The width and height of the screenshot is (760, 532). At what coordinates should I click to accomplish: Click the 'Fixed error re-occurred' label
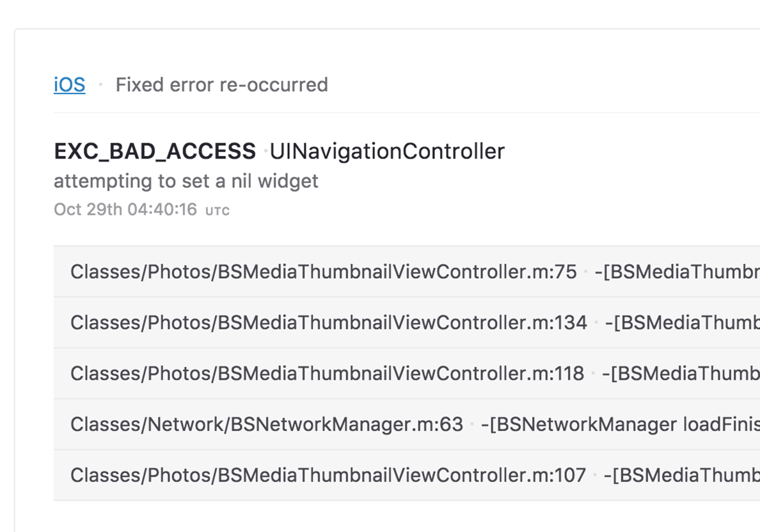pyautogui.click(x=221, y=85)
